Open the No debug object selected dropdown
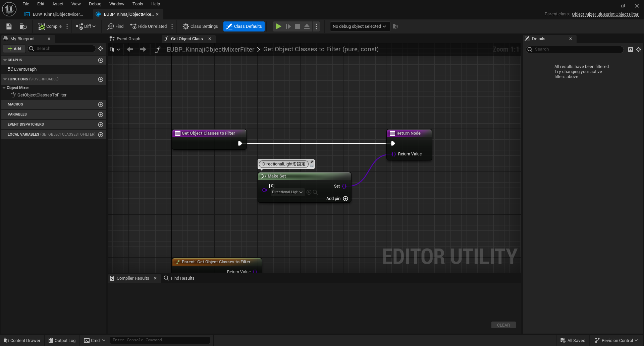Viewport: 644px width, 346px height. coord(359,26)
